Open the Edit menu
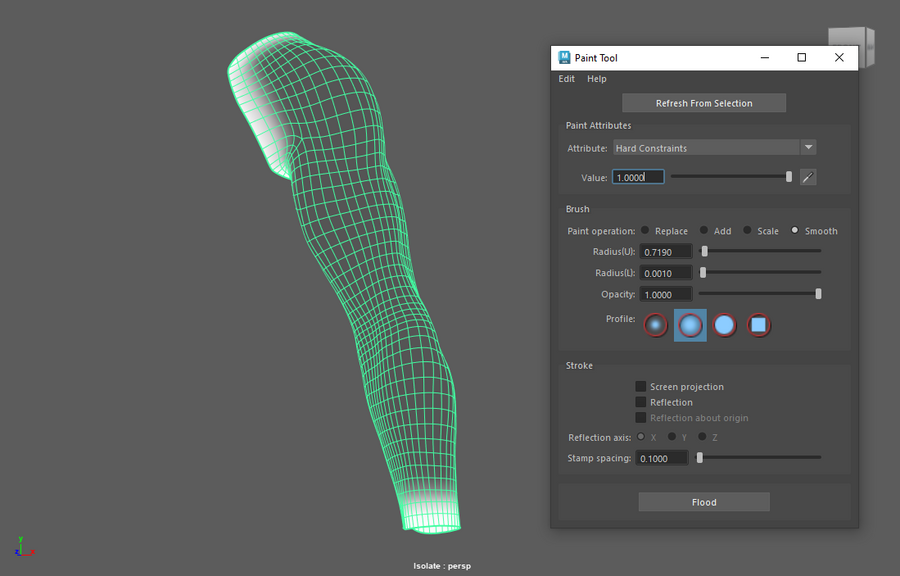Screen dimensions: 900x576 pyautogui.click(x=567, y=79)
